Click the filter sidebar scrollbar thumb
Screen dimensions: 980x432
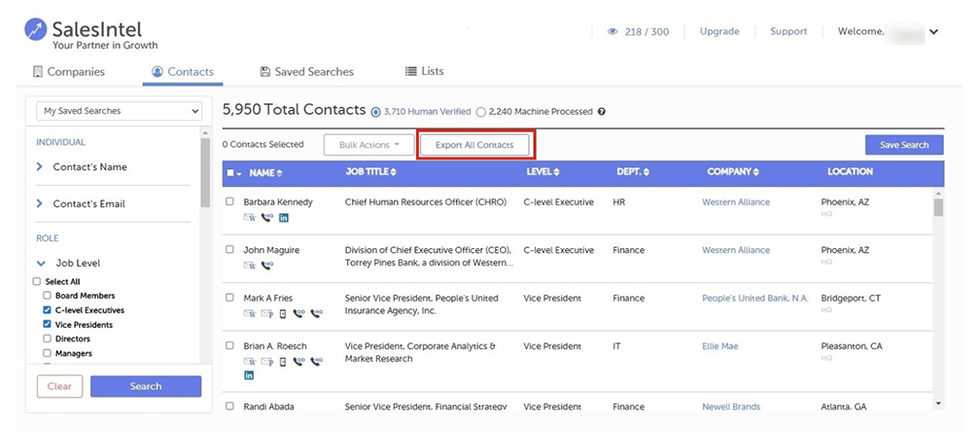[204, 172]
